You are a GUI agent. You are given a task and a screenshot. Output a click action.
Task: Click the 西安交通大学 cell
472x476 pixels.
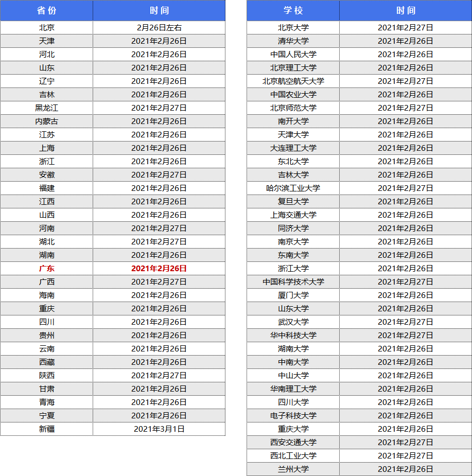pyautogui.click(x=293, y=442)
